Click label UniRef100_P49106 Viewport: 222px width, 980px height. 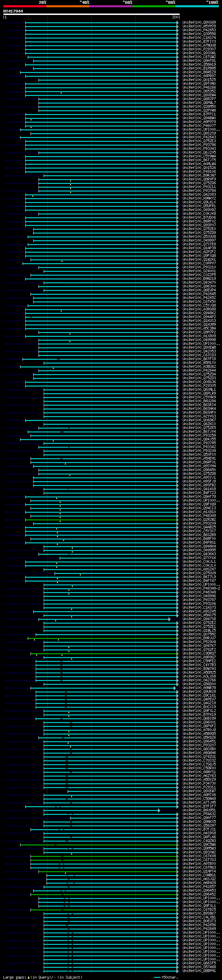[x=199, y=172]
